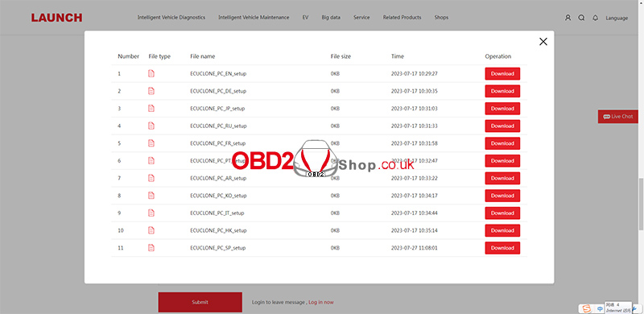Viewport: 644px width, 314px height.
Task: Click the file icon for ECUCLONE_PC_EN_setup
Action: click(151, 73)
